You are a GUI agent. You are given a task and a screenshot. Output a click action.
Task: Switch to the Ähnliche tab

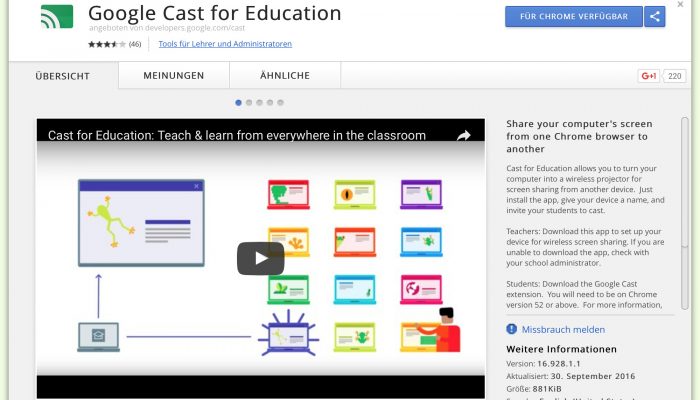pyautogui.click(x=285, y=75)
